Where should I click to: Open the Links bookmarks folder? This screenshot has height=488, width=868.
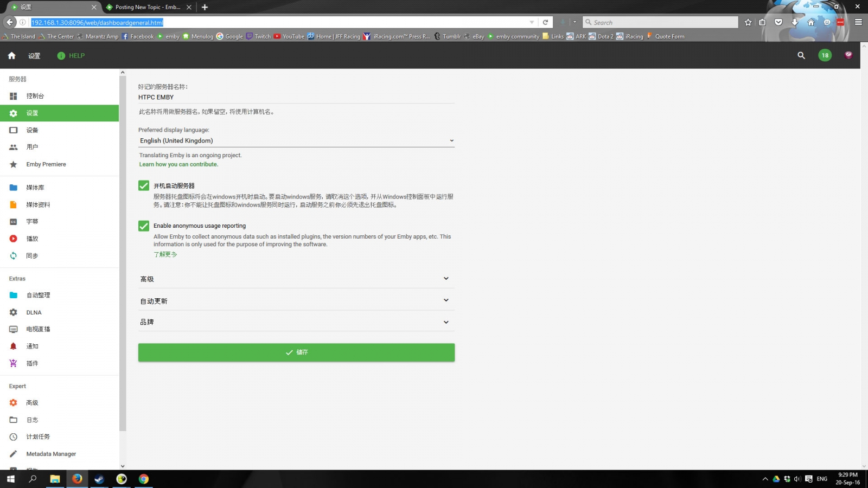tap(553, 36)
